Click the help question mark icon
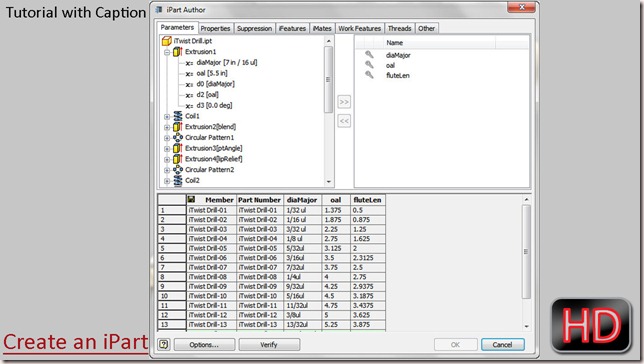Screen dimensions: 644x364 pyautogui.click(x=163, y=344)
